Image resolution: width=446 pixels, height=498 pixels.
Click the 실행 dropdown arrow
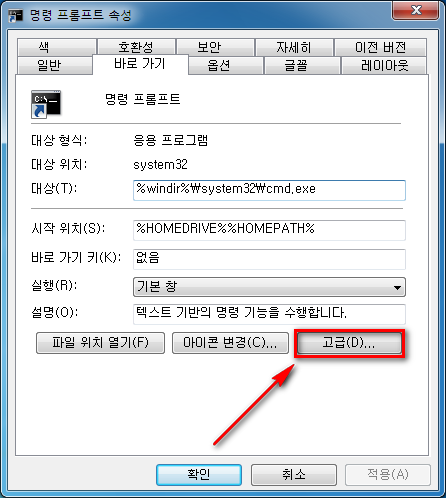point(397,287)
